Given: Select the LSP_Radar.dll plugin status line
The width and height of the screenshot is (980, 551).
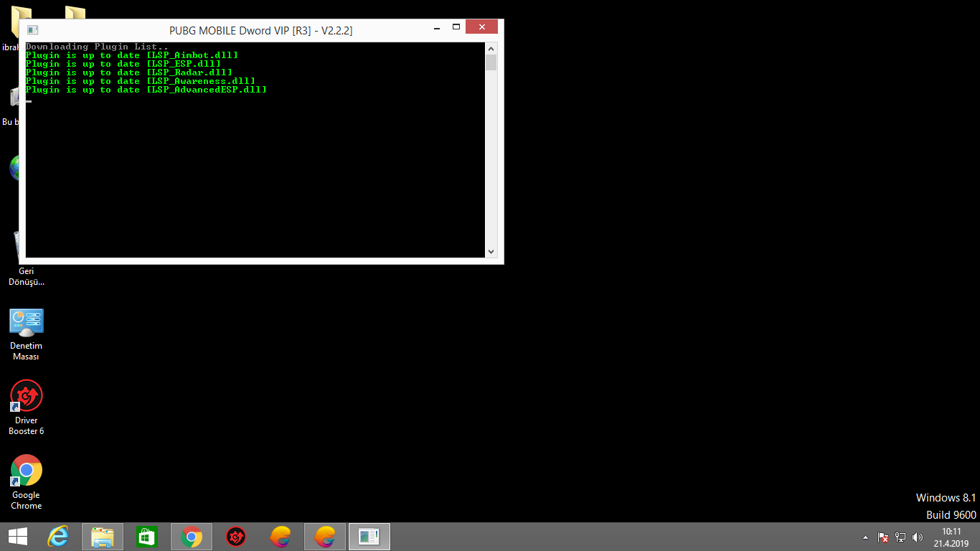Looking at the screenshot, I should (128, 72).
